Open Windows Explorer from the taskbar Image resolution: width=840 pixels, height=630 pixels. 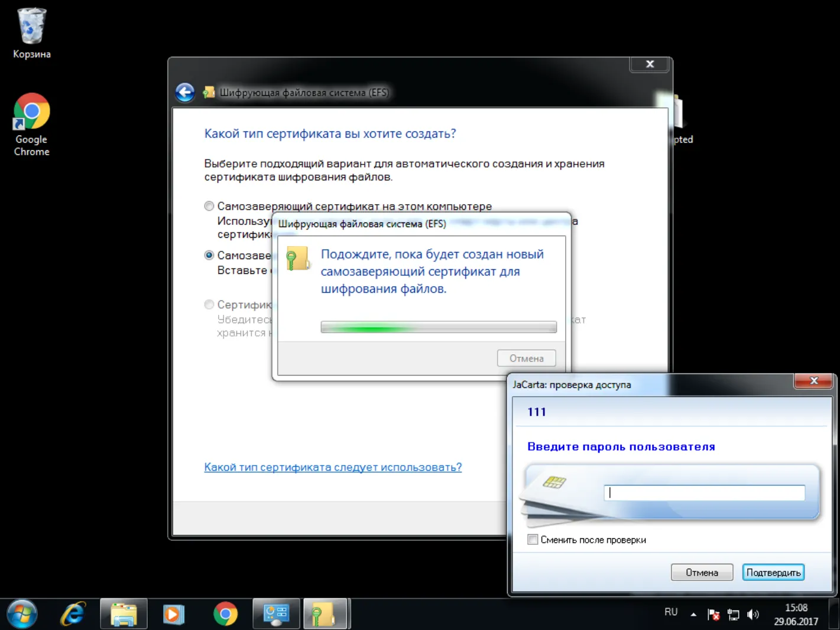[x=124, y=614]
